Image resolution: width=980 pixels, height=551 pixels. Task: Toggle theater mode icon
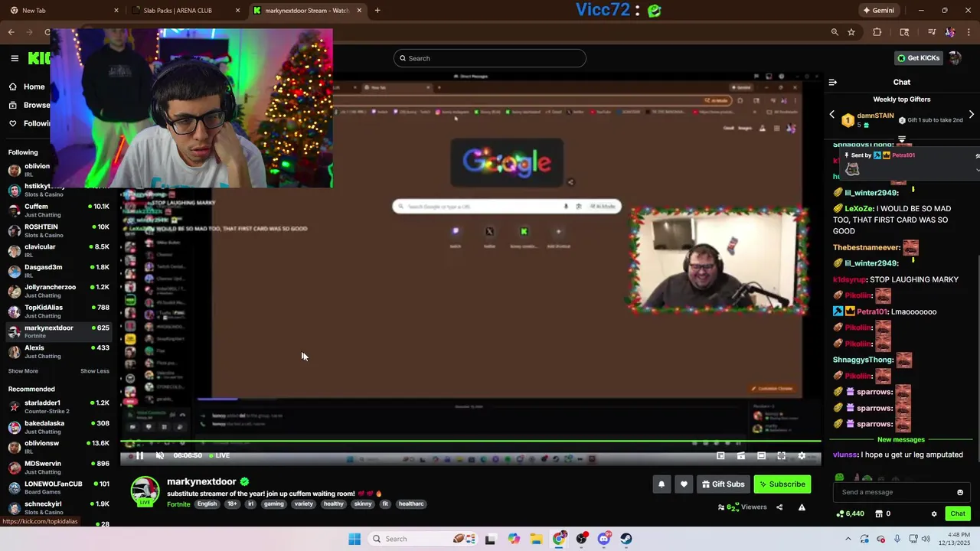point(761,455)
